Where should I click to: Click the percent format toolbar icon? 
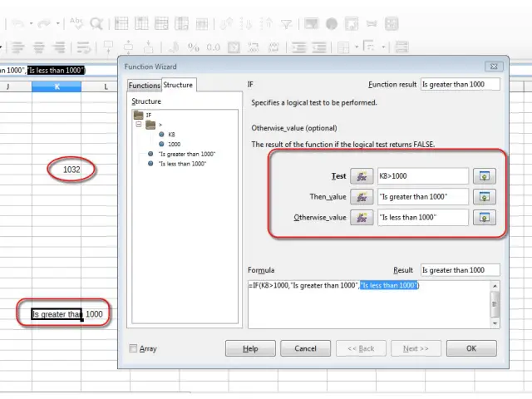tap(193, 47)
